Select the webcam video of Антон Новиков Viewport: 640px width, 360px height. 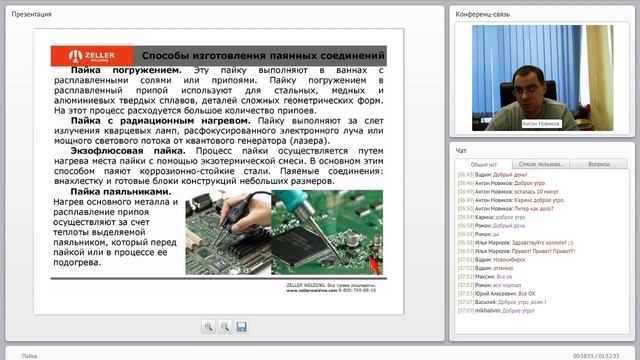[x=542, y=78]
